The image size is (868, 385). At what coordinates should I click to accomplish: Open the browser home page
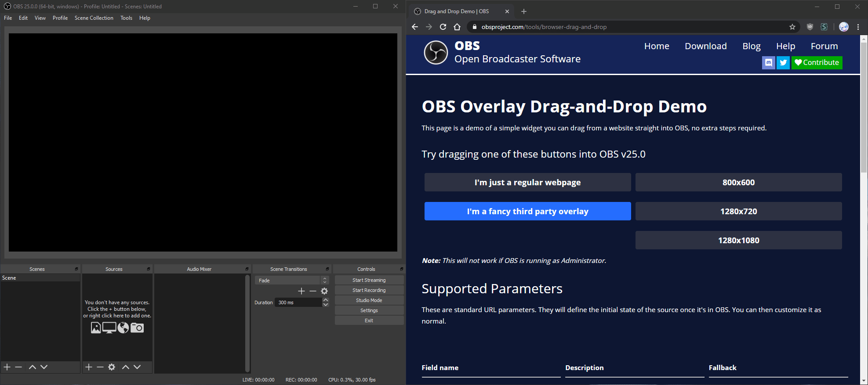[x=457, y=27]
